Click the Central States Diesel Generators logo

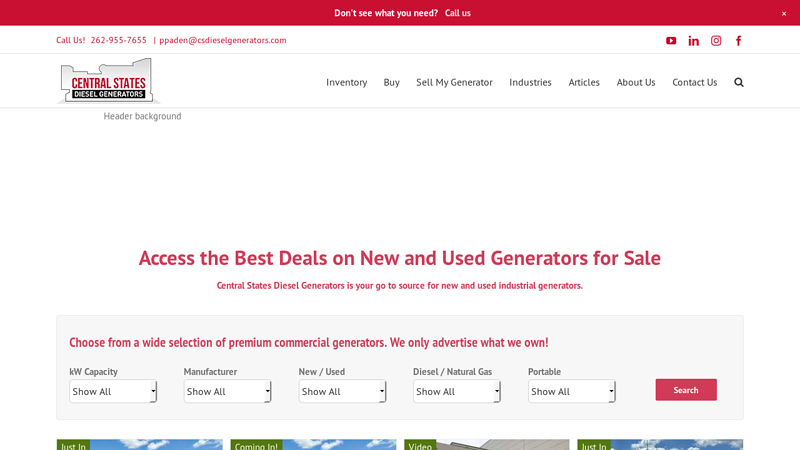108,81
